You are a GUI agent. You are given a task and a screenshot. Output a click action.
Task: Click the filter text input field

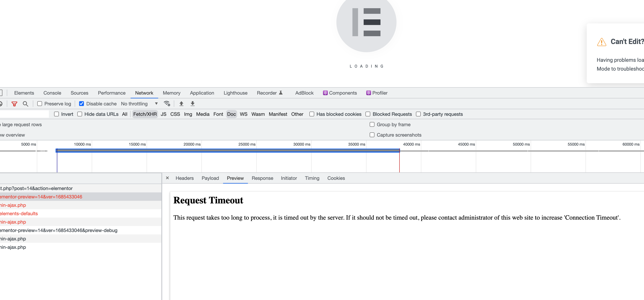24,114
